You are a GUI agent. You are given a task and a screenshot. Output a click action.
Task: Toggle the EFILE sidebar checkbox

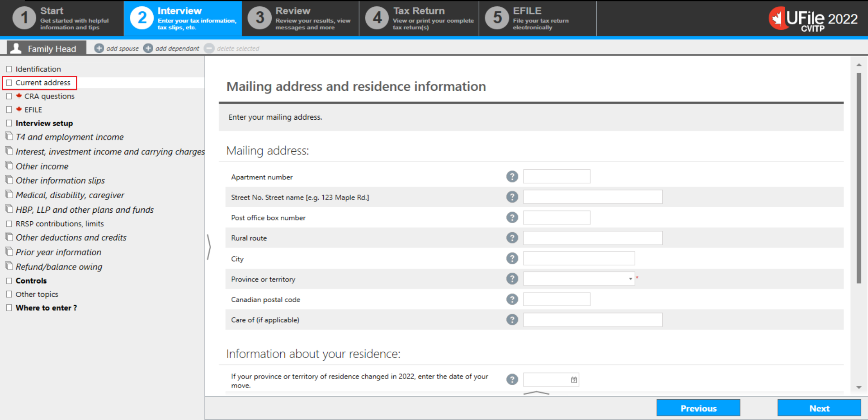[9, 110]
